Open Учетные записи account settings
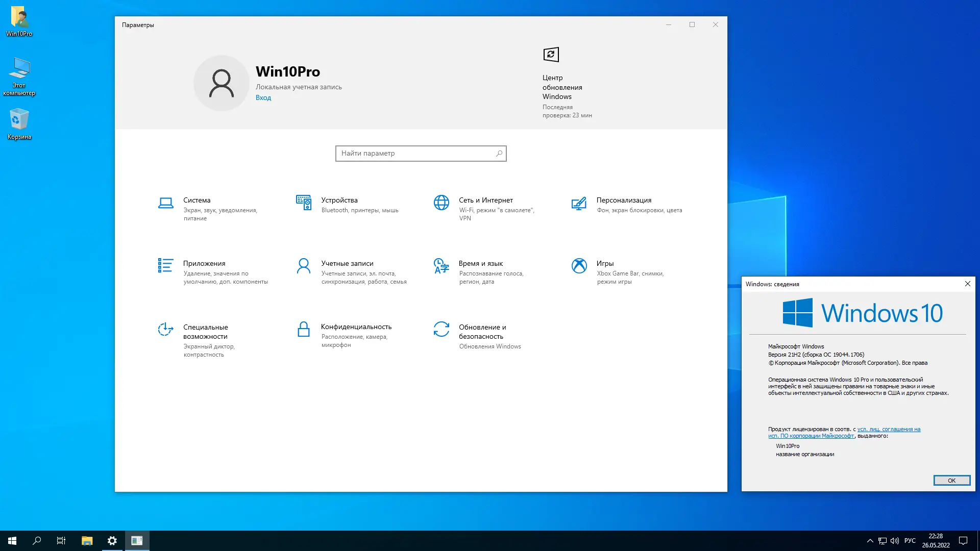Image resolution: width=980 pixels, height=551 pixels. click(347, 264)
